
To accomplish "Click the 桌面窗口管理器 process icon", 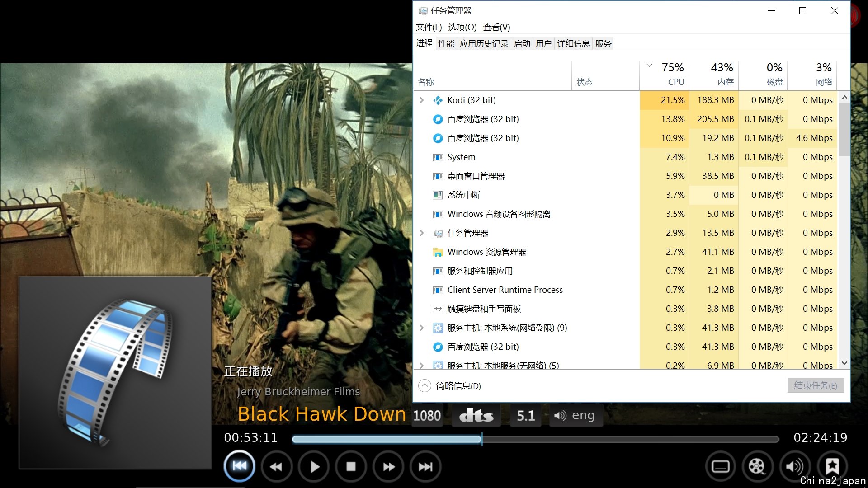I will tap(438, 176).
